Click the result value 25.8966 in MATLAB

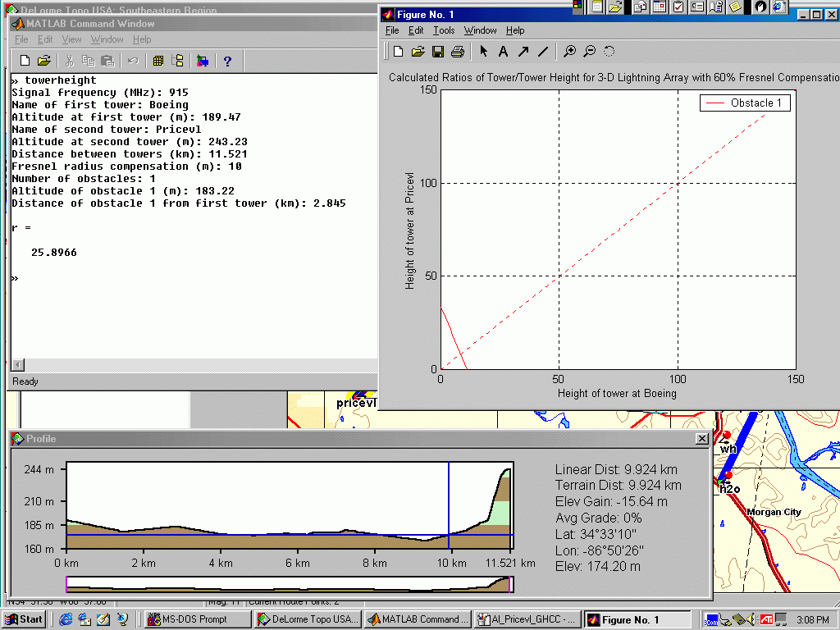[53, 253]
